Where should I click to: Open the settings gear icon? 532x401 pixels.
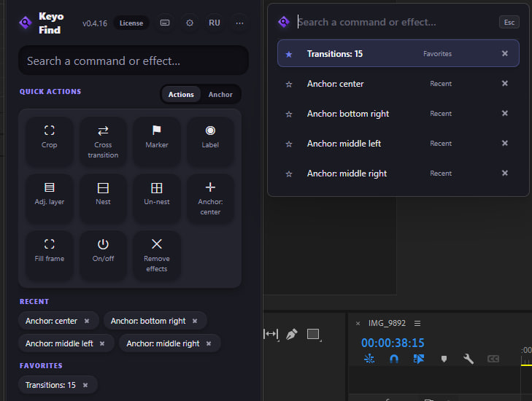tap(190, 23)
